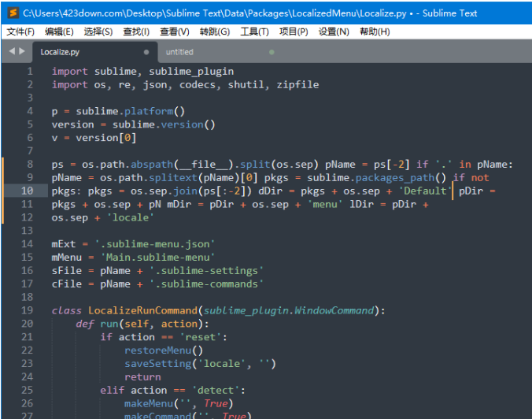The height and width of the screenshot is (419, 532).
Task: Click the 'return' keyword in line 24
Action: (x=142, y=377)
